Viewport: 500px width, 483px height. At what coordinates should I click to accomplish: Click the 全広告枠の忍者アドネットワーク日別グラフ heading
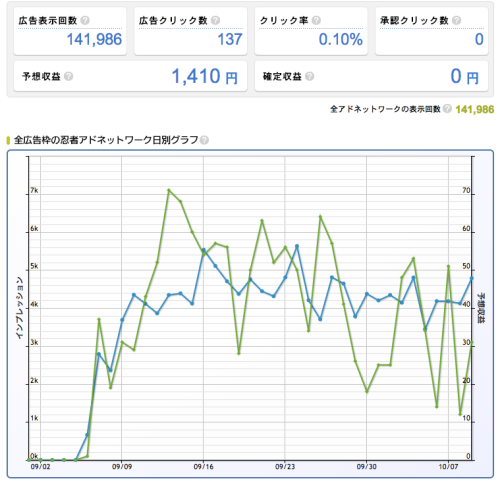click(106, 140)
